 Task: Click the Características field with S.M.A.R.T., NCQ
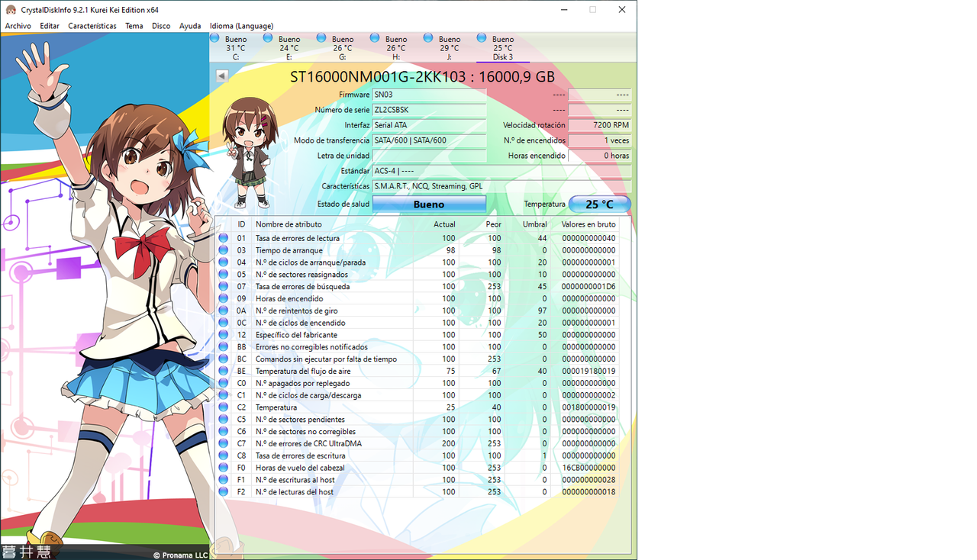click(501, 186)
